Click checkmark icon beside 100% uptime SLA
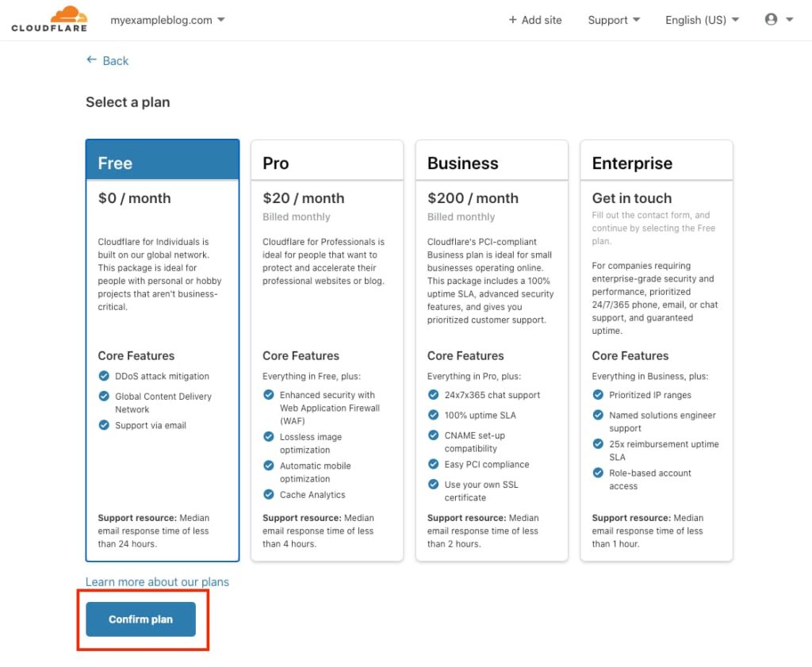Screen dimensions: 812x667 433,415
